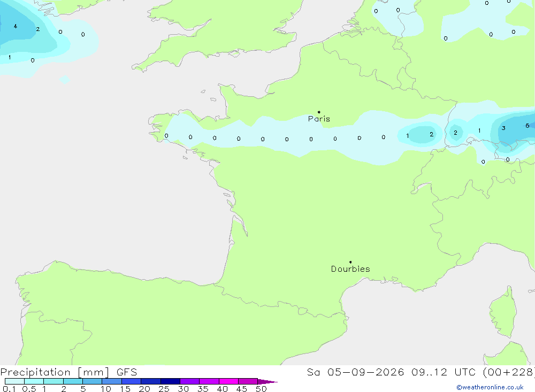Pick the 25–30 mm navy legend swatch
Screen dimensions: 535x392
[170, 381]
